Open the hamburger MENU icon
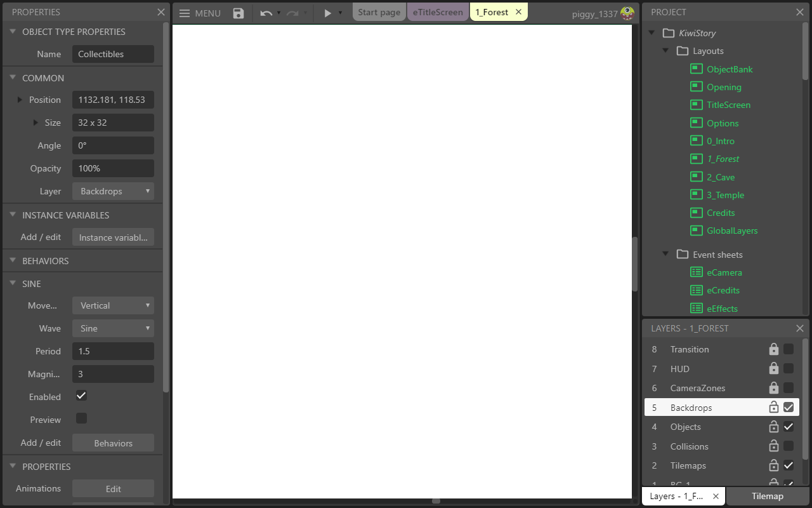This screenshot has width=812, height=508. 183,13
